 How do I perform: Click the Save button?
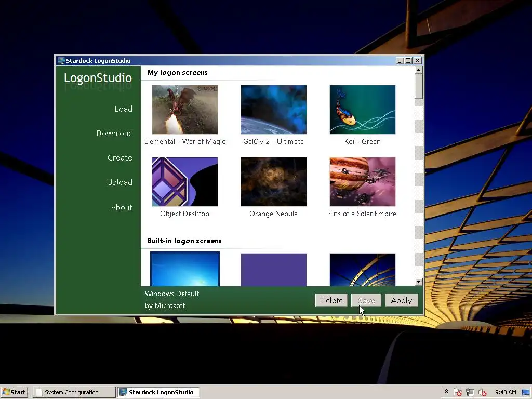(366, 300)
